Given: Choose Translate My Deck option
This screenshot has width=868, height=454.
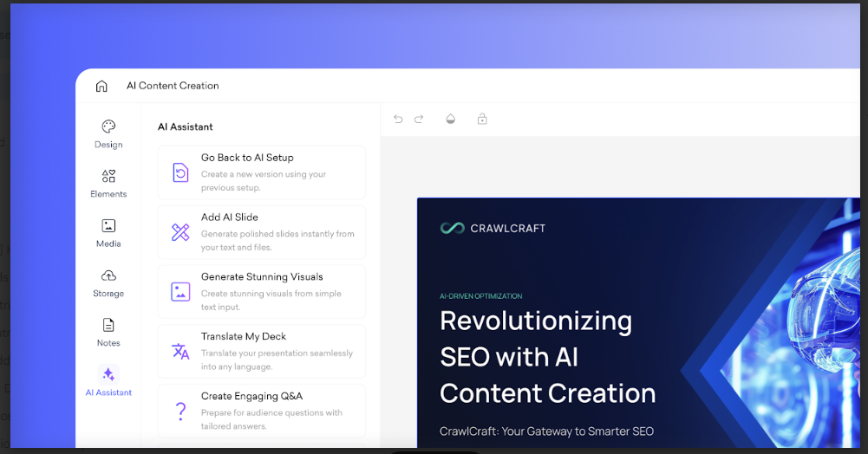Looking at the screenshot, I should pos(262,351).
